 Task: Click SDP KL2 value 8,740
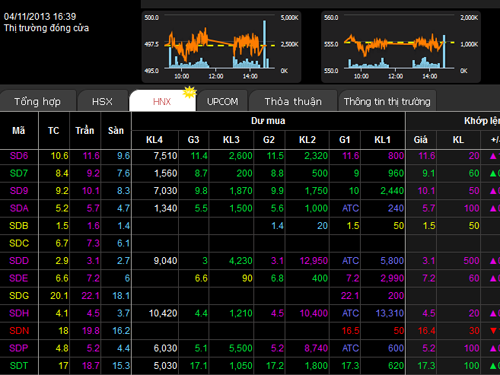(316, 348)
